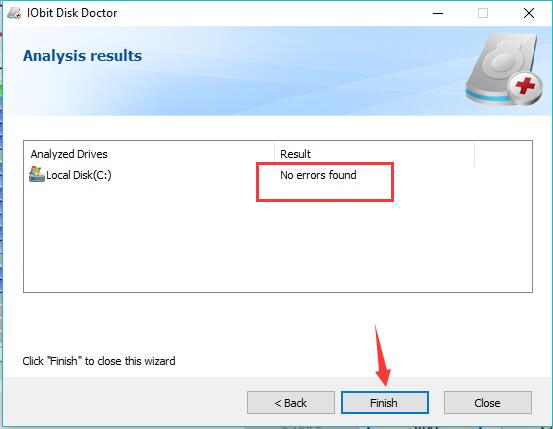Screen dimensions: 553x429
Task: Click the No errors found result cell
Action: coord(318,175)
